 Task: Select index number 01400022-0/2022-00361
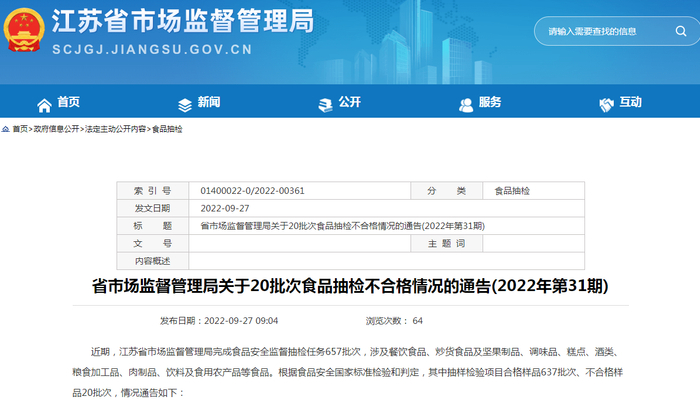click(253, 191)
